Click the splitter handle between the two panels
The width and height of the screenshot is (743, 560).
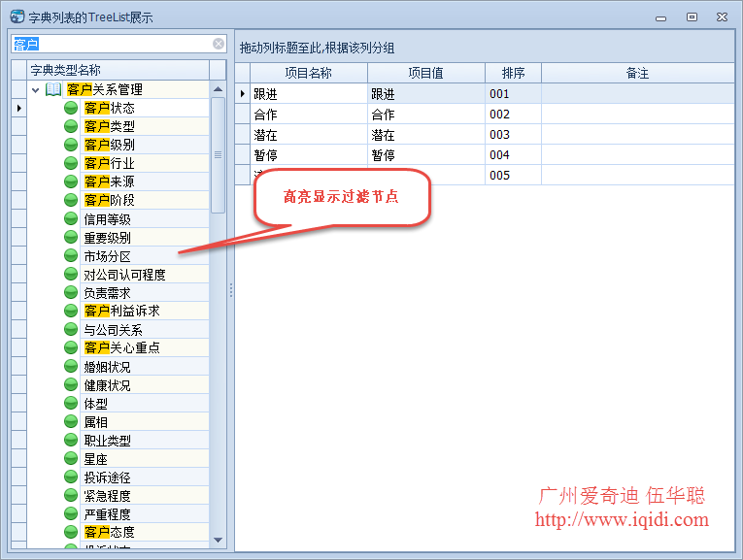[x=231, y=289]
